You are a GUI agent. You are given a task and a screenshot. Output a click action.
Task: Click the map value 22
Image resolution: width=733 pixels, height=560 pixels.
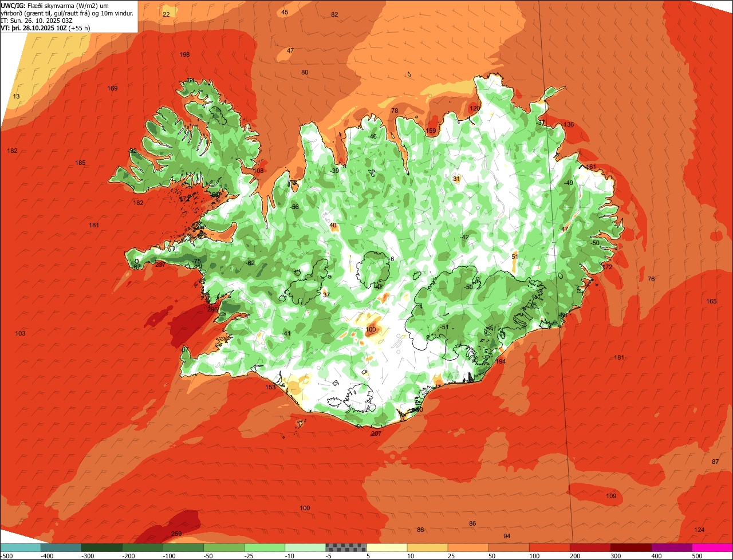coord(166,14)
